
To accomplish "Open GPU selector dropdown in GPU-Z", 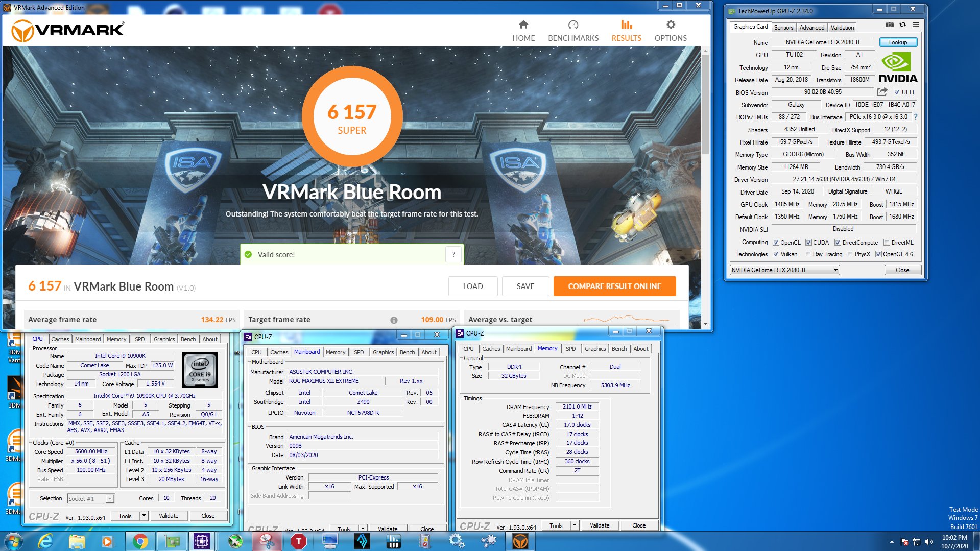I will click(784, 270).
